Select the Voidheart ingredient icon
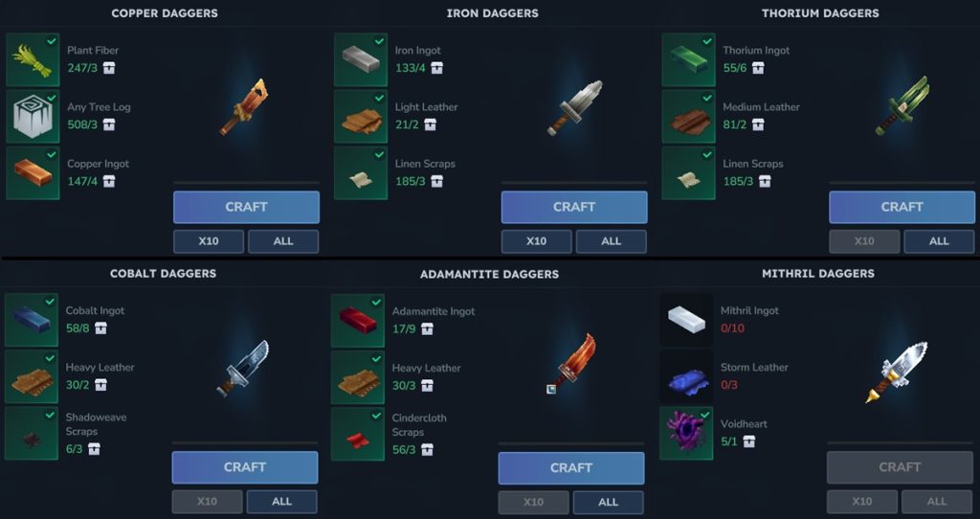 pos(686,434)
